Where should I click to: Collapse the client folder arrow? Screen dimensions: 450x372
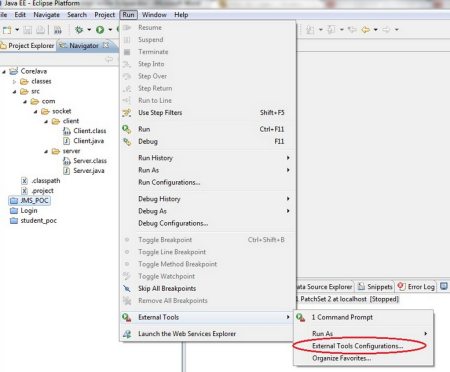[x=46, y=121]
